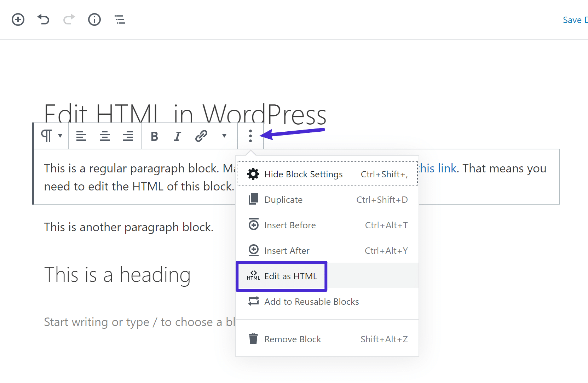Align the paragraph text center

(105, 136)
